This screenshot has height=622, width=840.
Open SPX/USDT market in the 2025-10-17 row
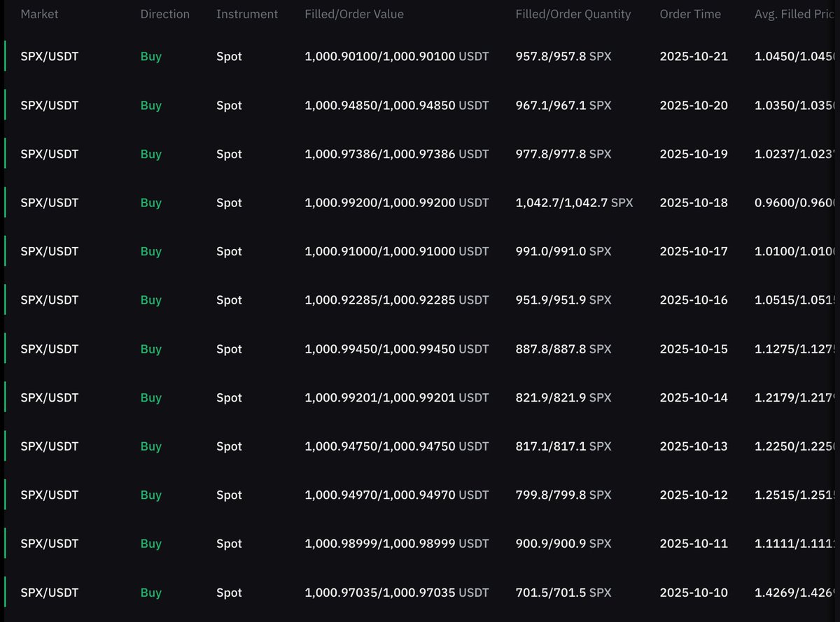click(x=50, y=251)
